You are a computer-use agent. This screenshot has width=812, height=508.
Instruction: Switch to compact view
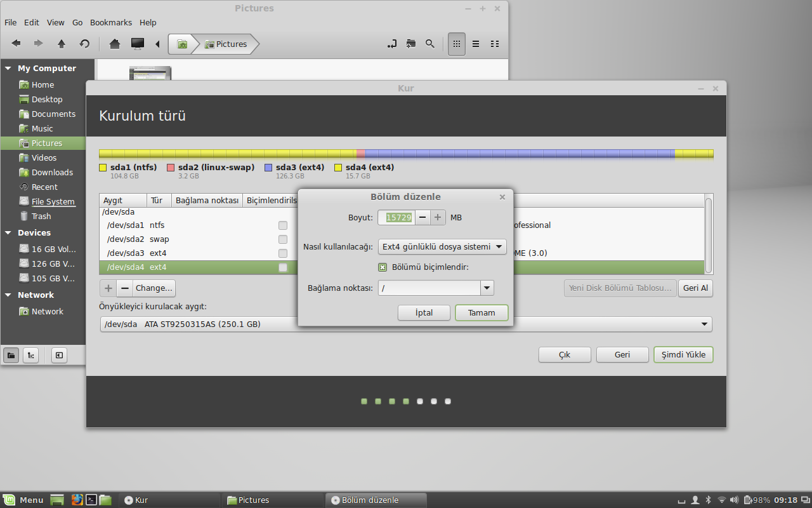point(495,44)
